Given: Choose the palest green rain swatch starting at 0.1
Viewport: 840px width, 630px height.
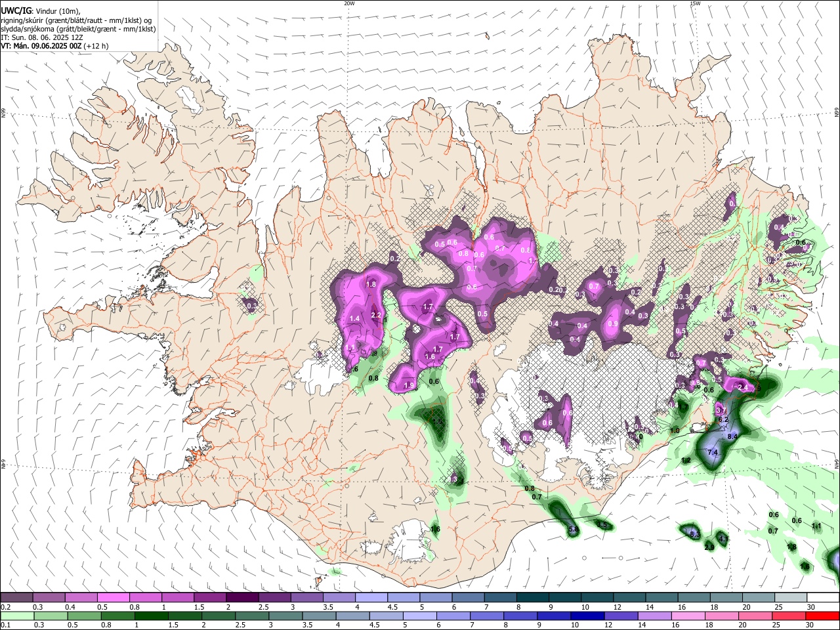Looking at the screenshot, I should tap(17, 616).
